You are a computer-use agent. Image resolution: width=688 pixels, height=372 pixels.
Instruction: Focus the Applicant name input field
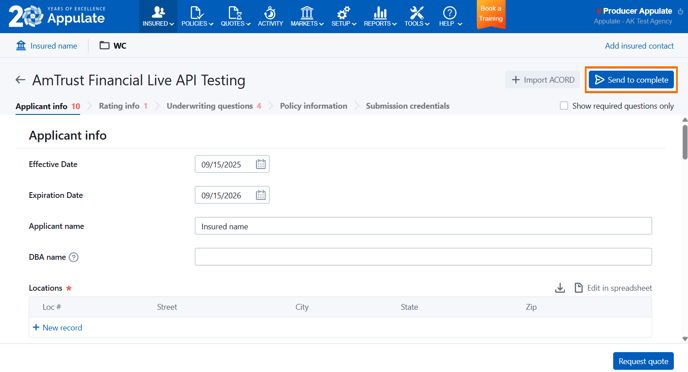[x=423, y=226]
